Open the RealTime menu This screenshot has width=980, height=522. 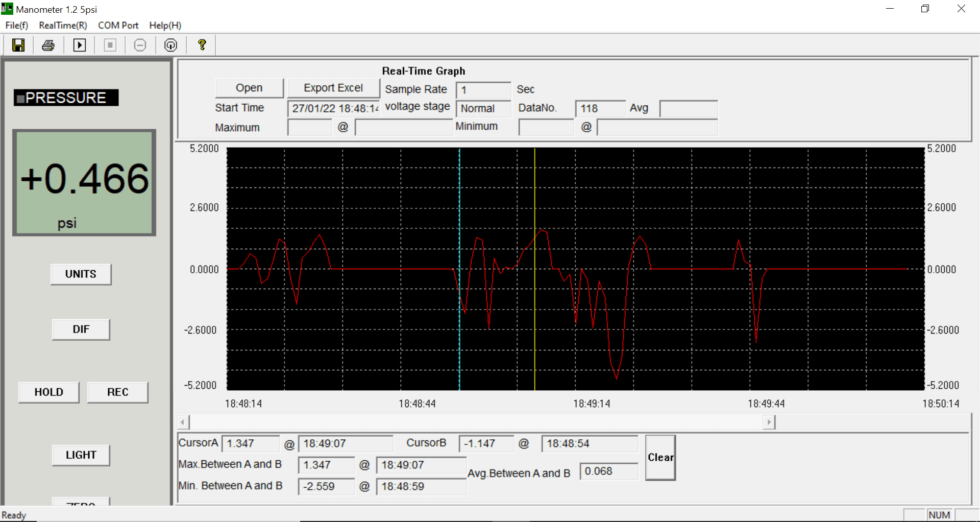point(63,26)
